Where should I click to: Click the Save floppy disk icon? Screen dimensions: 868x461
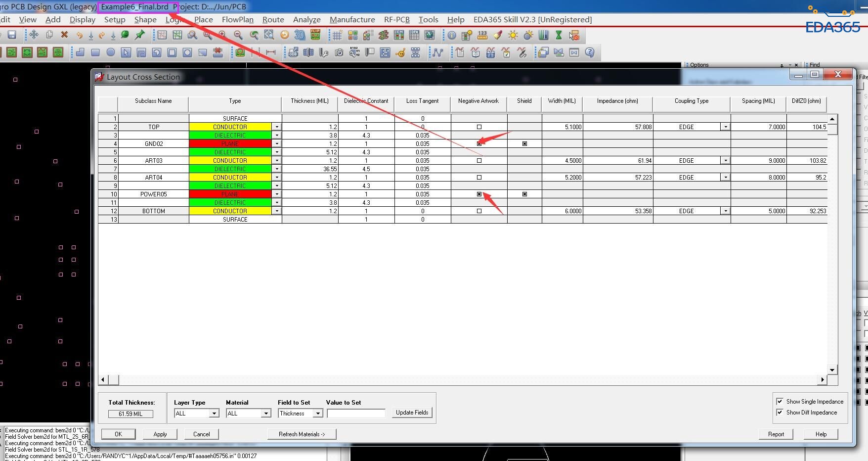click(12, 35)
